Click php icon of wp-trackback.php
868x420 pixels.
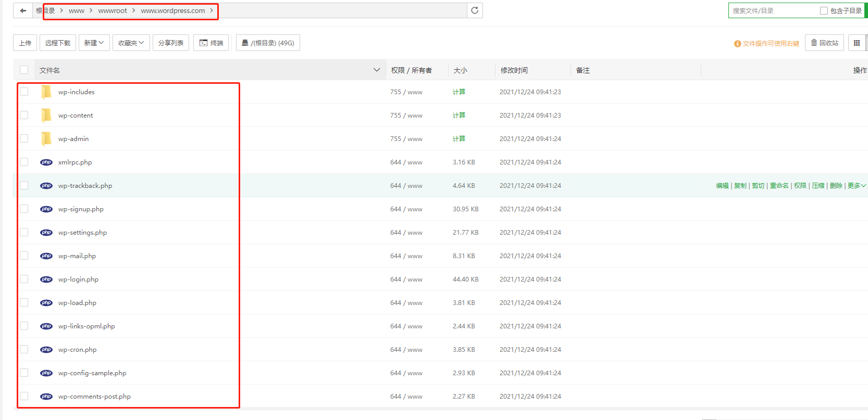(x=46, y=185)
